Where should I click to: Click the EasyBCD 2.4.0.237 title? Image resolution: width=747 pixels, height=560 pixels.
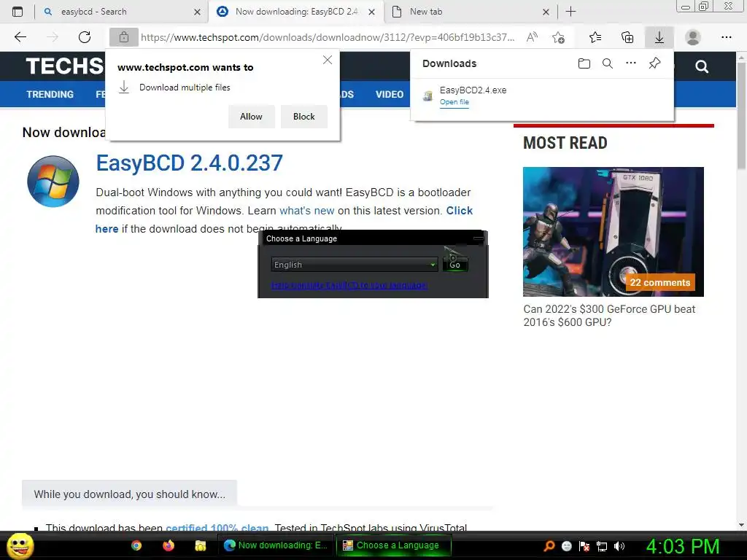[x=189, y=163]
